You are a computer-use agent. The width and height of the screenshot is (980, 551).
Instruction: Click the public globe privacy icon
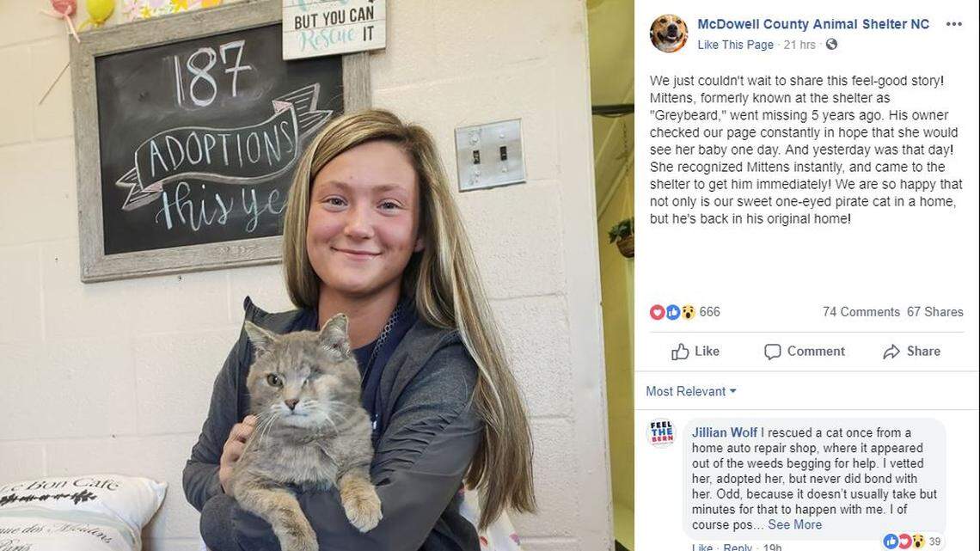[831, 45]
